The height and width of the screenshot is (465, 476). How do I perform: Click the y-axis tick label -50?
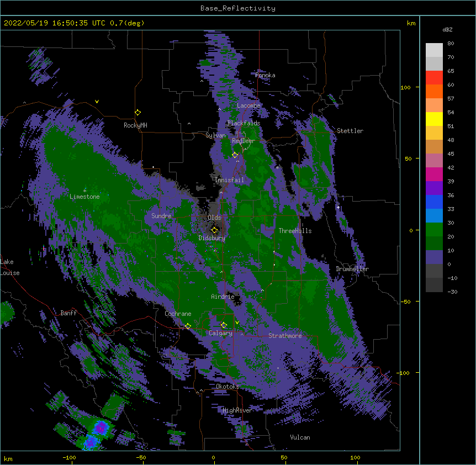coord(405,302)
